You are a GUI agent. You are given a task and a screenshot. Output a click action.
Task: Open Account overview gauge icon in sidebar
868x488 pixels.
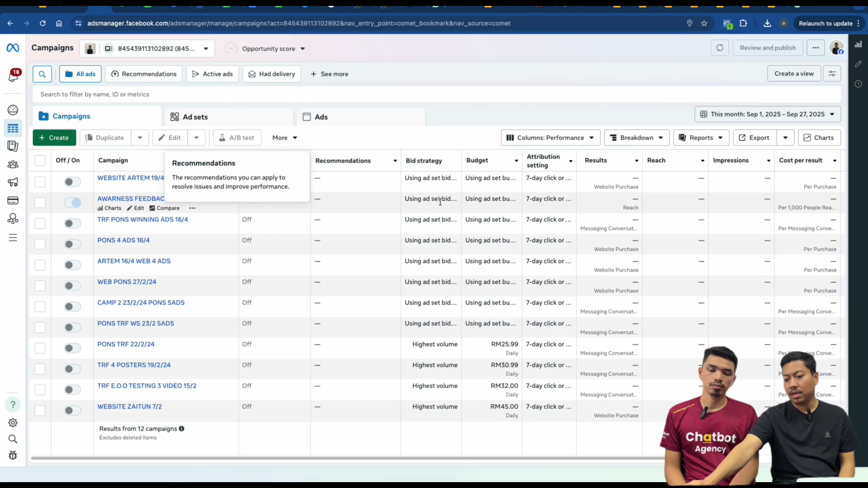pyautogui.click(x=13, y=110)
